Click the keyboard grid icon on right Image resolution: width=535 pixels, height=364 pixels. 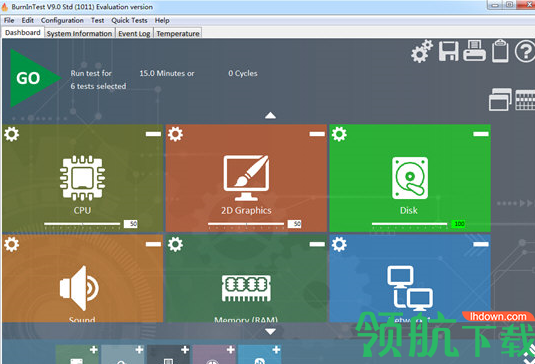pyautogui.click(x=525, y=100)
